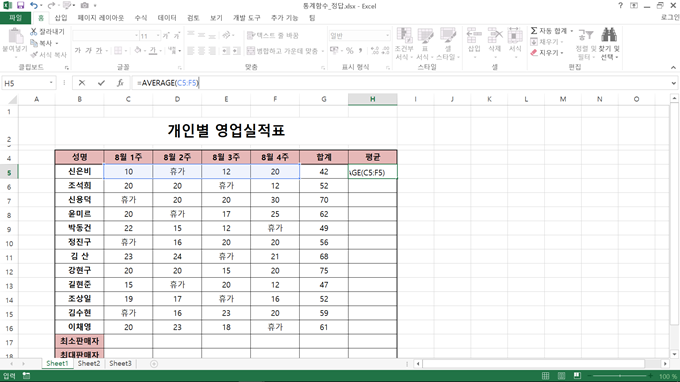Open the Name Box dropdown for H5

(51, 83)
